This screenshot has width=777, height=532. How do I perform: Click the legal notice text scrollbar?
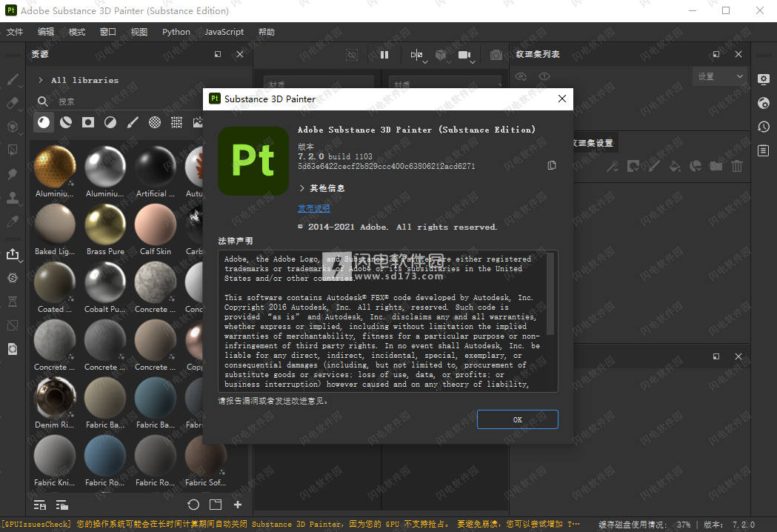coord(550,293)
